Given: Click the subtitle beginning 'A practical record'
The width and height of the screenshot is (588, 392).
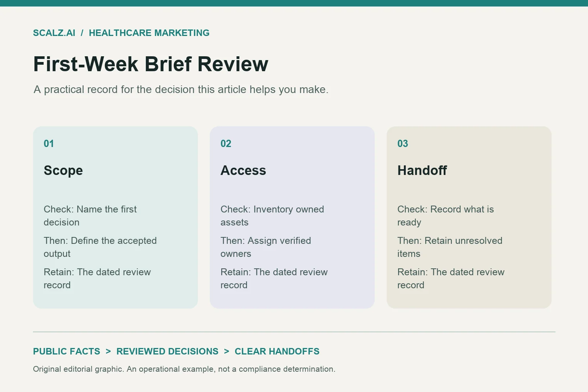Looking at the screenshot, I should click(181, 90).
